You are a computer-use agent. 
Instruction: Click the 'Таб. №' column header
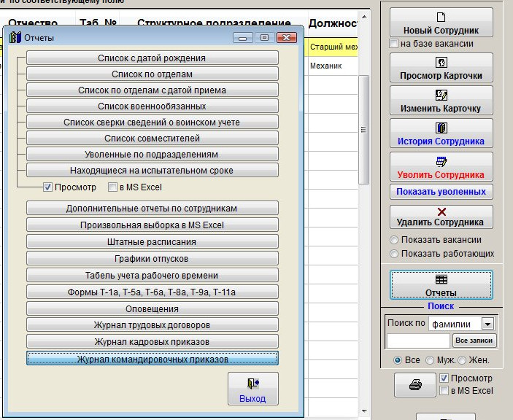pos(98,23)
